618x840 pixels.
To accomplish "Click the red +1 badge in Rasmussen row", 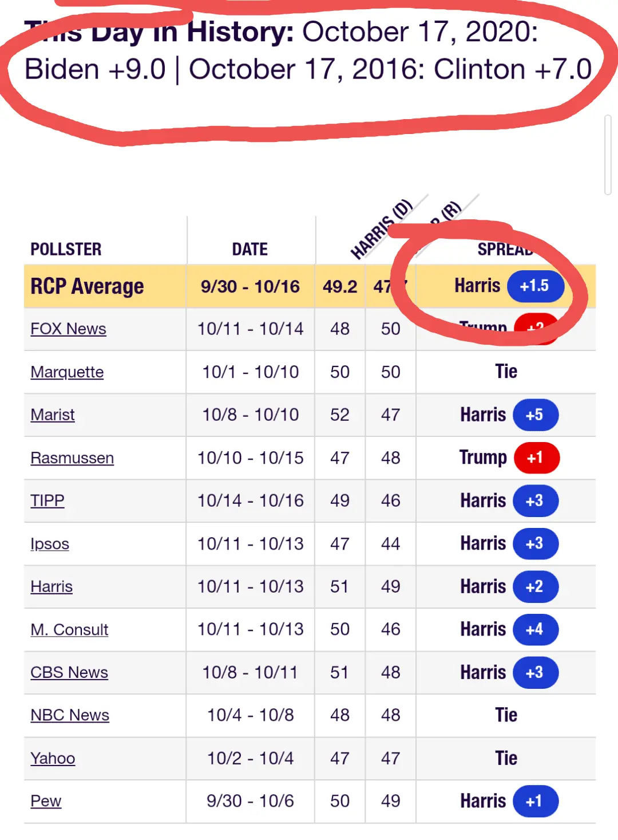I will [x=536, y=458].
